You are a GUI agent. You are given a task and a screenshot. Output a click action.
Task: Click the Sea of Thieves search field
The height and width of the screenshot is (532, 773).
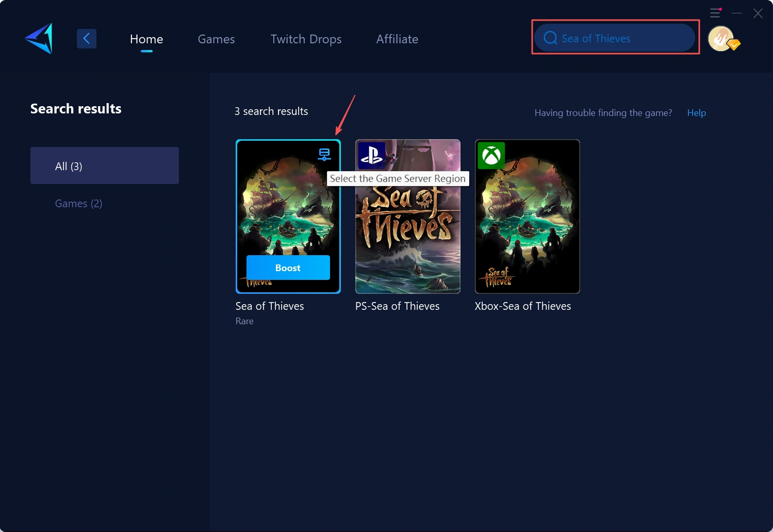[x=615, y=38]
